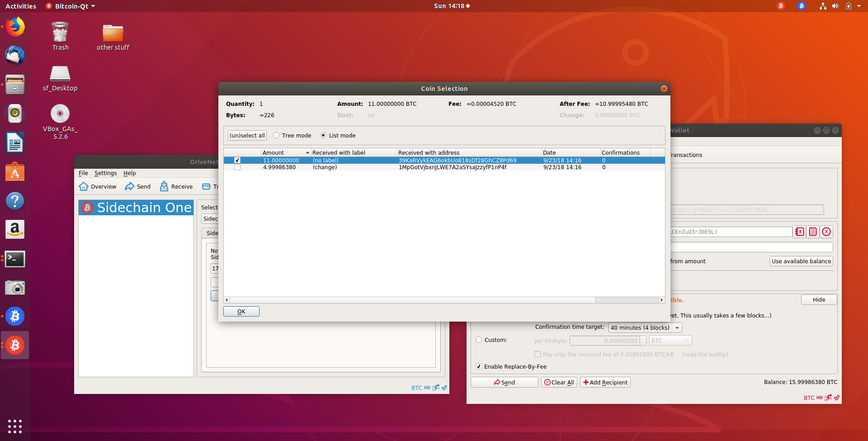Select List mode radio button
Viewport: 868px width, 441px height.
coord(338,135)
